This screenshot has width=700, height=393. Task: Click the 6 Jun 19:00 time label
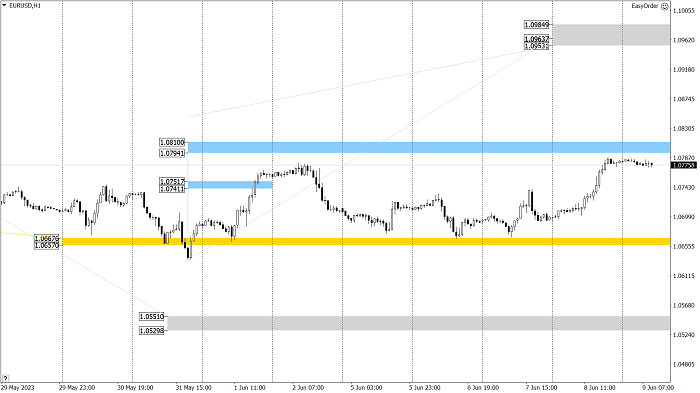(483, 388)
